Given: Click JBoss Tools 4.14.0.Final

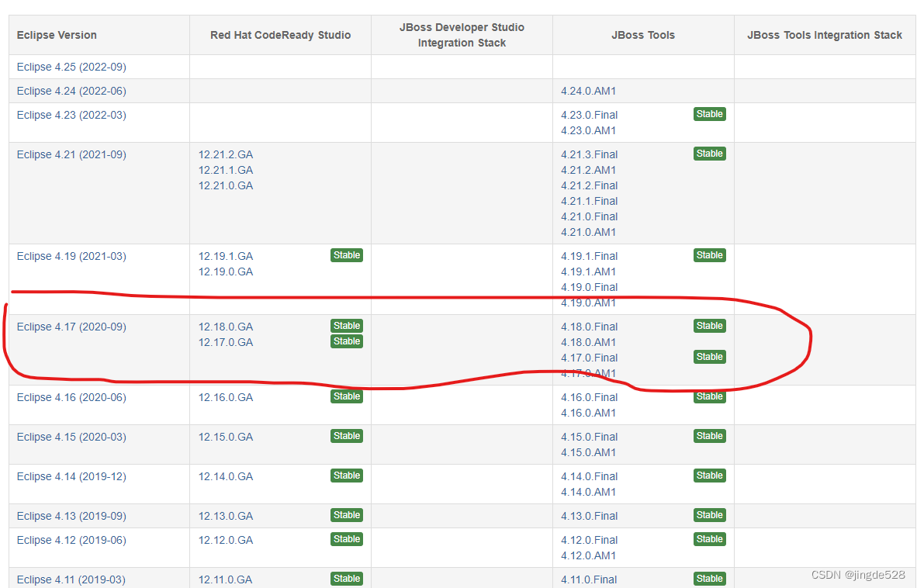Looking at the screenshot, I should [590, 477].
